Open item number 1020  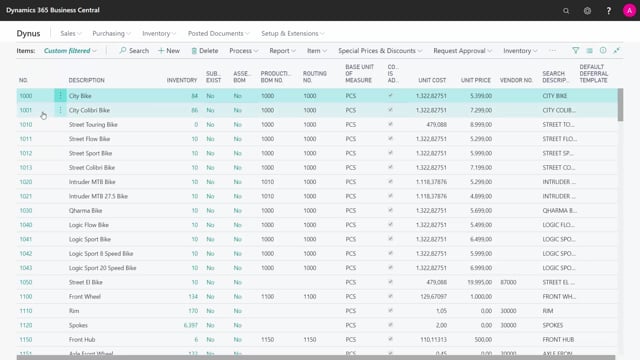(26, 182)
